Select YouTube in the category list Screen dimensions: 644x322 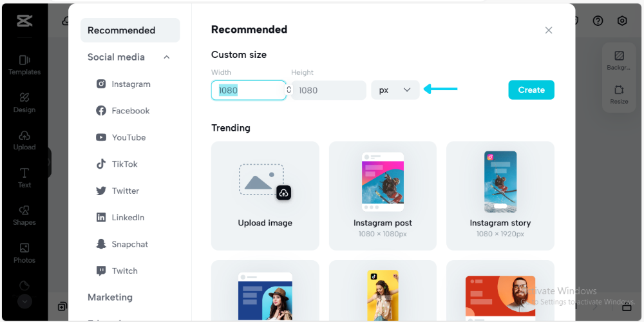tap(128, 137)
